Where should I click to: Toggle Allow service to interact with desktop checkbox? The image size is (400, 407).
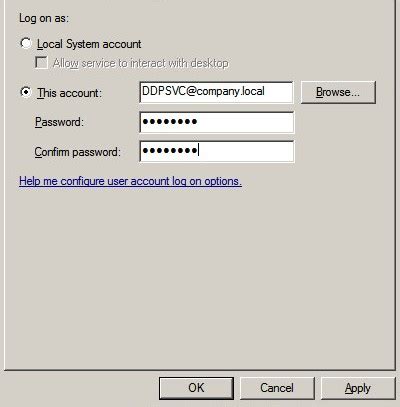(41, 63)
